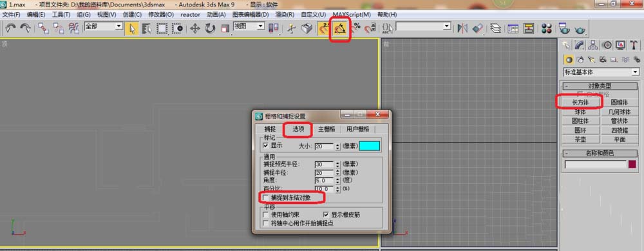Toggle Window/Crossing selection mode

coord(178,28)
